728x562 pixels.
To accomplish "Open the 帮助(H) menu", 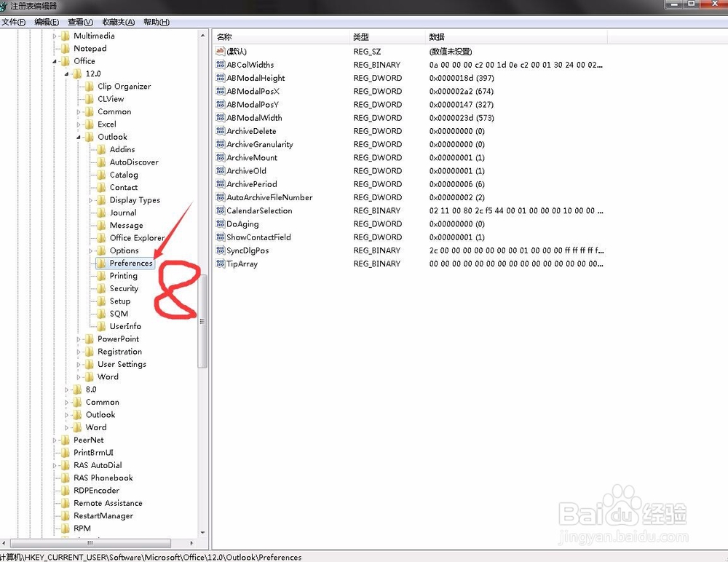I will [157, 23].
